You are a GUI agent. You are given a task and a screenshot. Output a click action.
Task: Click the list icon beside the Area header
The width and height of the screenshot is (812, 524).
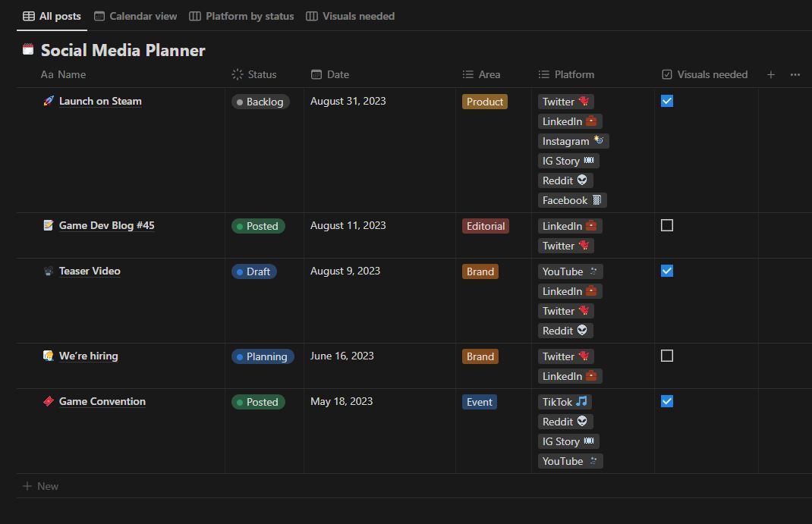point(468,74)
